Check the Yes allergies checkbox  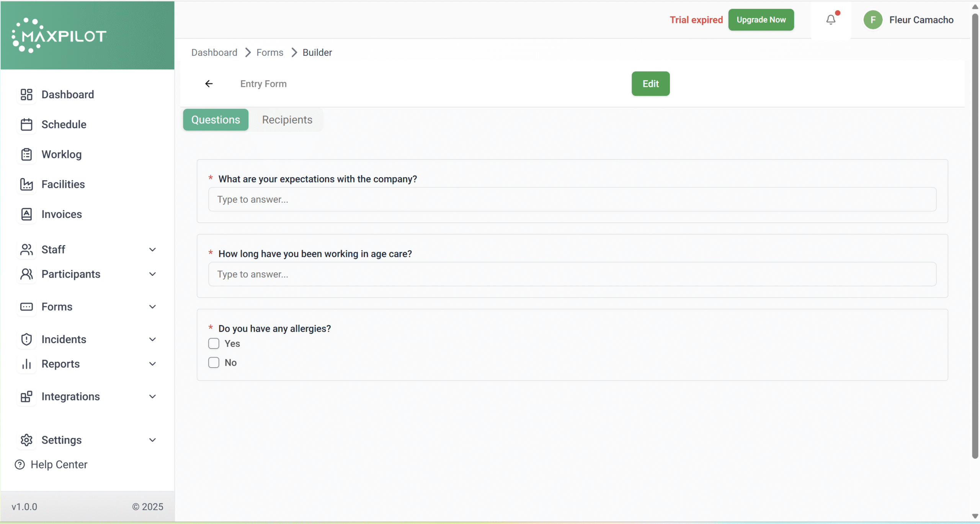point(214,343)
